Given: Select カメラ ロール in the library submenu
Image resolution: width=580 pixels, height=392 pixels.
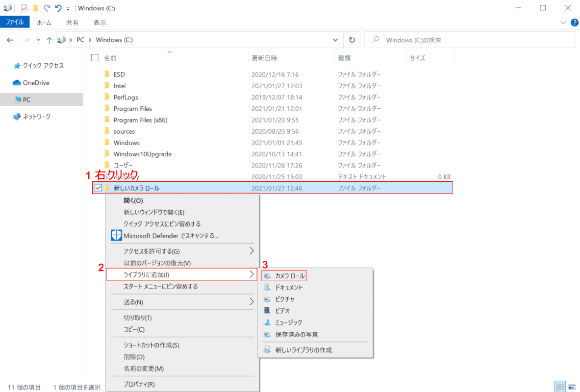Looking at the screenshot, I should coord(289,276).
